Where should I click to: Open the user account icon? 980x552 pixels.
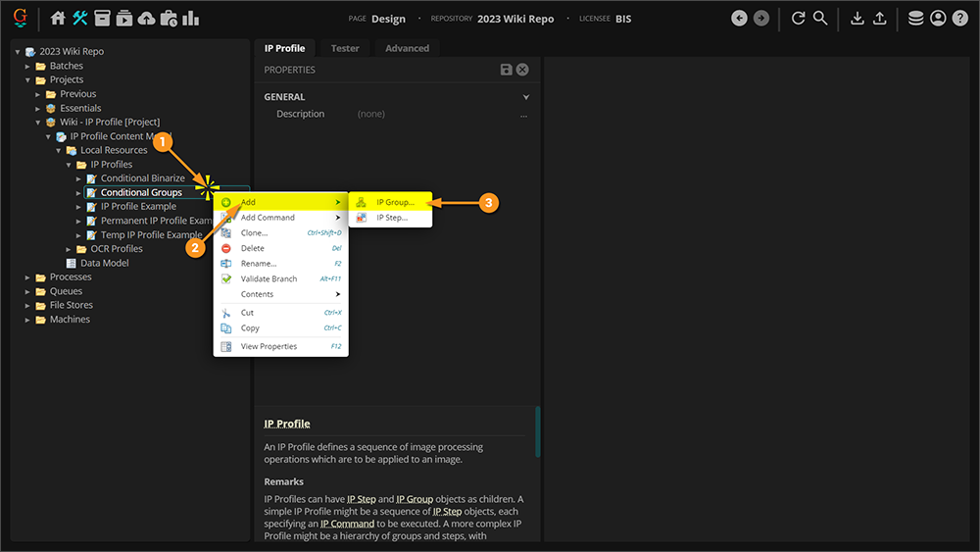pos(938,18)
